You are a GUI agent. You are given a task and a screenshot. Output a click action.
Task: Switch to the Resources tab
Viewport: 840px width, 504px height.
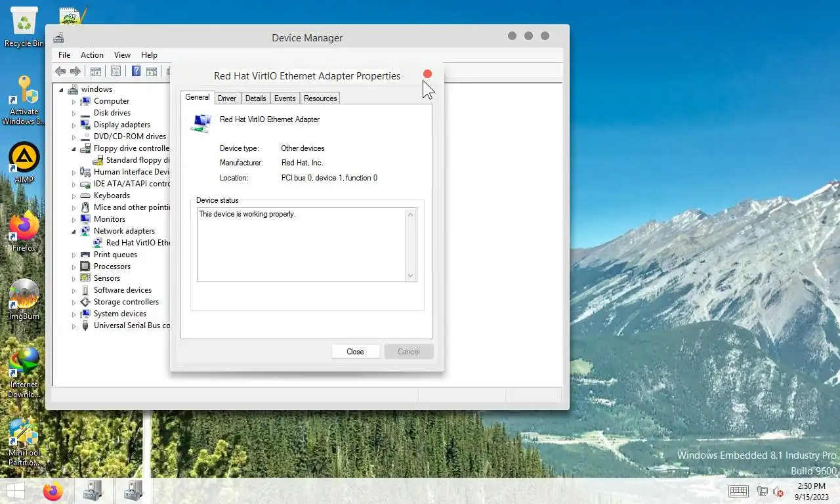320,98
